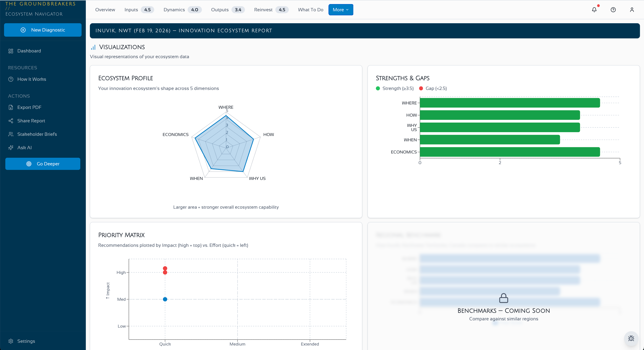Open the Inputs 4.5 tab
This screenshot has height=350, width=644.
[139, 10]
